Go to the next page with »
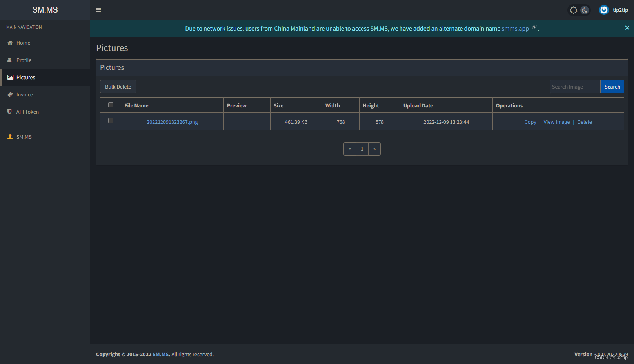Viewport: 634px width, 364px height. [x=374, y=149]
